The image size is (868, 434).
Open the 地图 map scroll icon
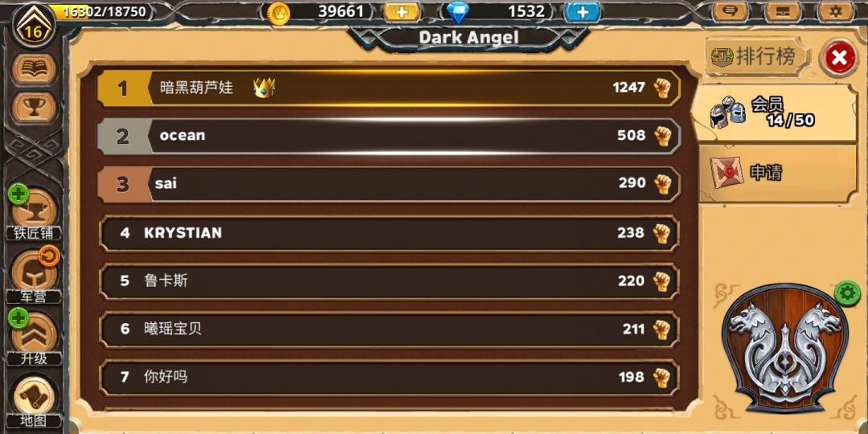[35, 399]
